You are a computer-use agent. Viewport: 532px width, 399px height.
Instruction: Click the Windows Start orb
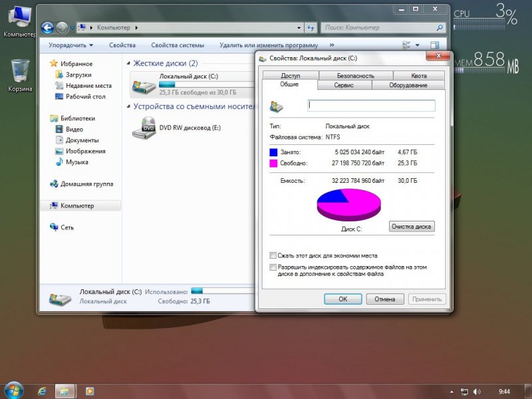13,390
